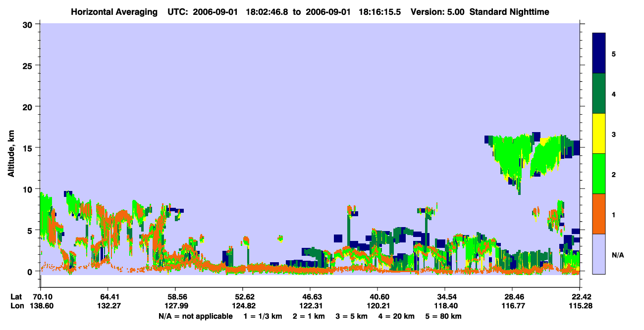Click longitude value 118.40

click(445, 306)
